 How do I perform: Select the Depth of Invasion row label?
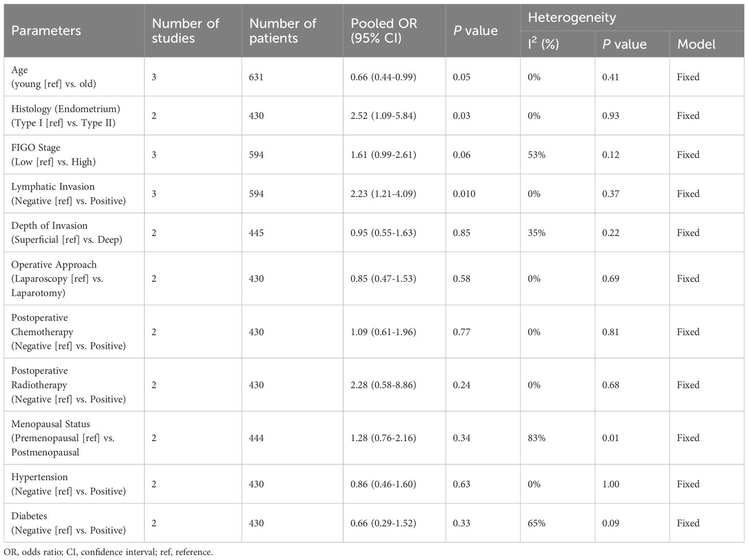coord(67,233)
